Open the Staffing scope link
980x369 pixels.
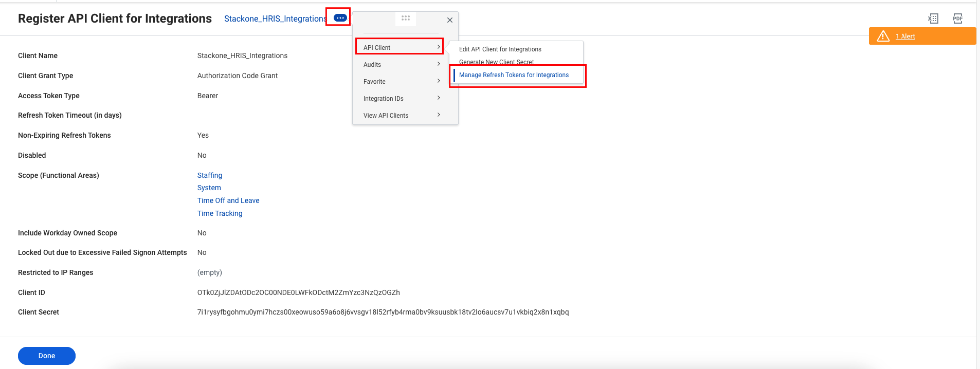pos(210,175)
